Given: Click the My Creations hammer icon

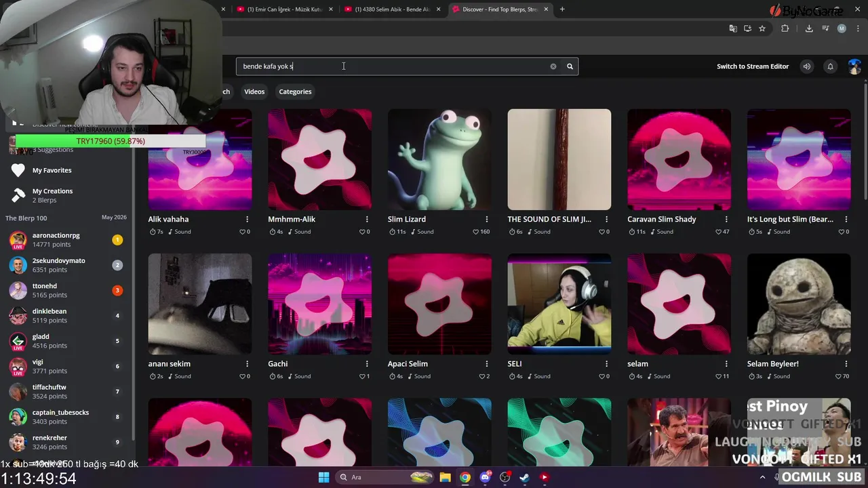Looking at the screenshot, I should pyautogui.click(x=18, y=195).
